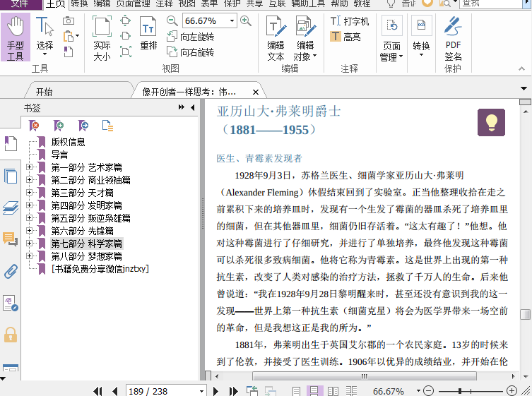Viewport: 532px width, 396px height.
Task: Open the Digital Signatures sidebar icon
Action: (11, 303)
